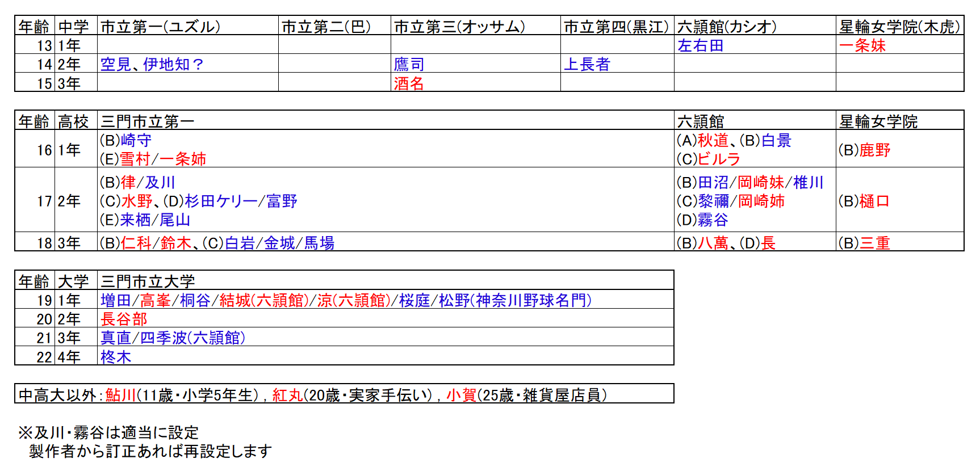Click the name 黎禰

pos(714,201)
